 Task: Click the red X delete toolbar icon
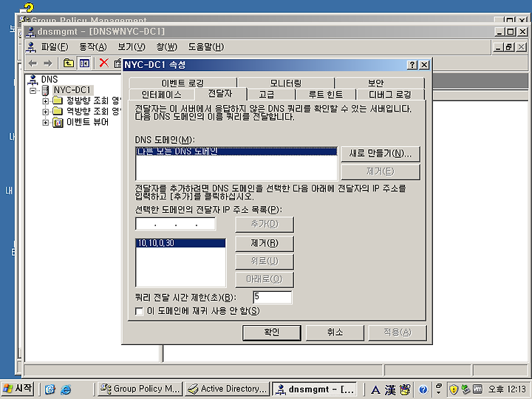click(104, 63)
